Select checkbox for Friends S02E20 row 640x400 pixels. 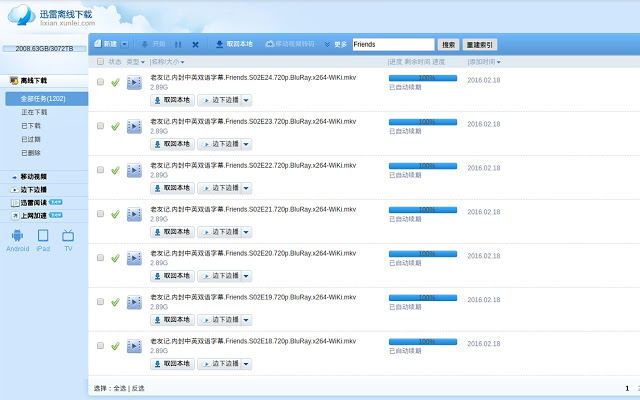tap(100, 258)
